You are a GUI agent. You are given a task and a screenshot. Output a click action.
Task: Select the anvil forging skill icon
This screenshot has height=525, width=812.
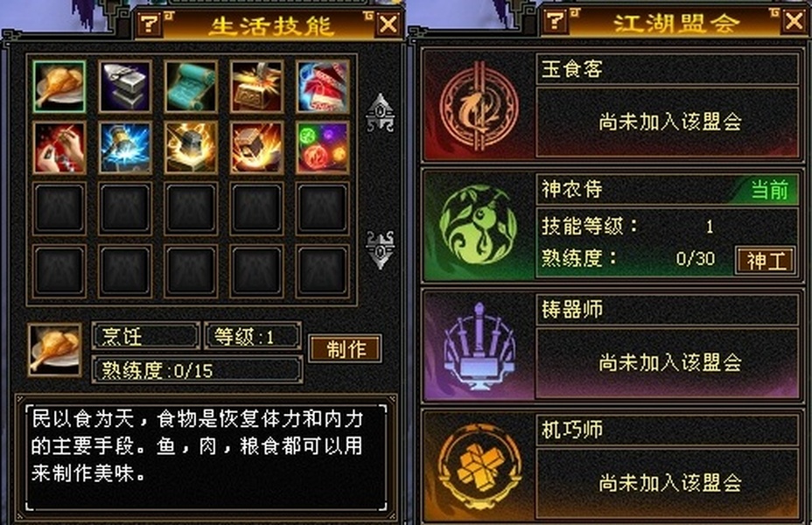[125, 87]
